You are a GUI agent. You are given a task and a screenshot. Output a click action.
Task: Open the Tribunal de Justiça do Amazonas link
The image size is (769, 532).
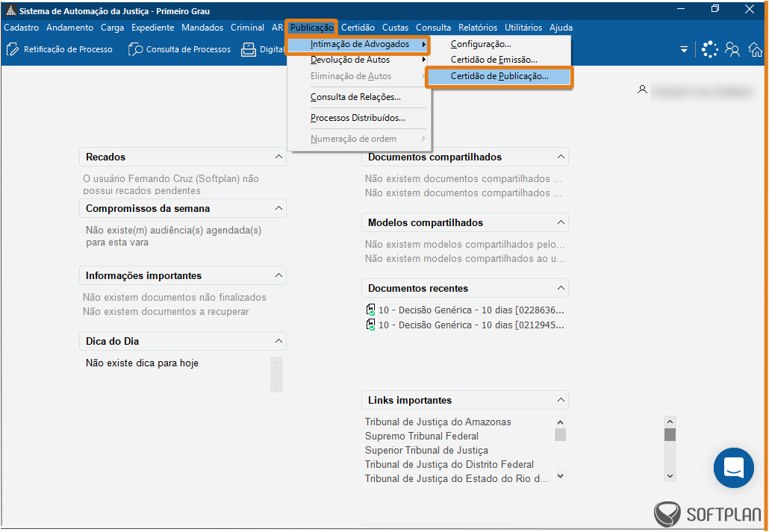438,422
